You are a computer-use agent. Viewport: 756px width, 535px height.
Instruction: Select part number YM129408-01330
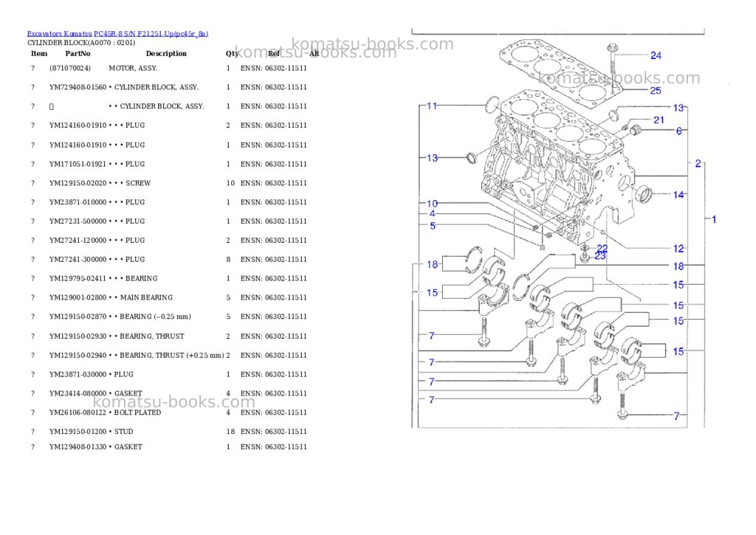[x=78, y=447]
